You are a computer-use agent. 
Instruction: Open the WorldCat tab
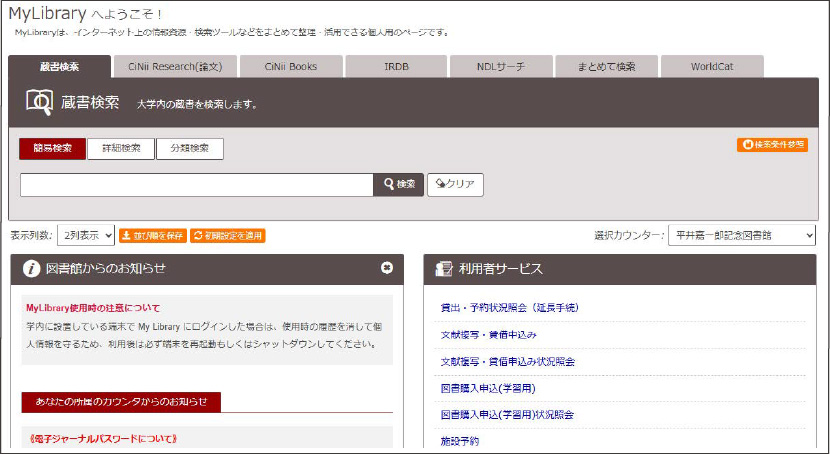point(711,67)
